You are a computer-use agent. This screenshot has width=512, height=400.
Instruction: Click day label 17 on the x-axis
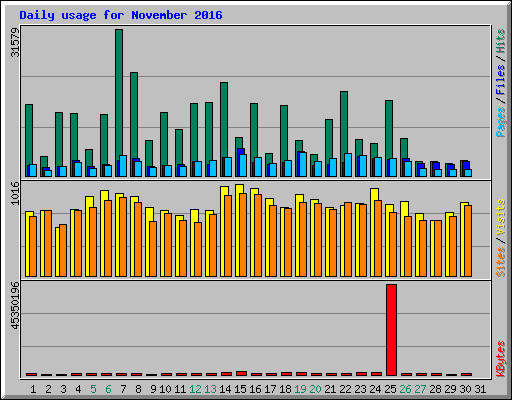coord(270,389)
